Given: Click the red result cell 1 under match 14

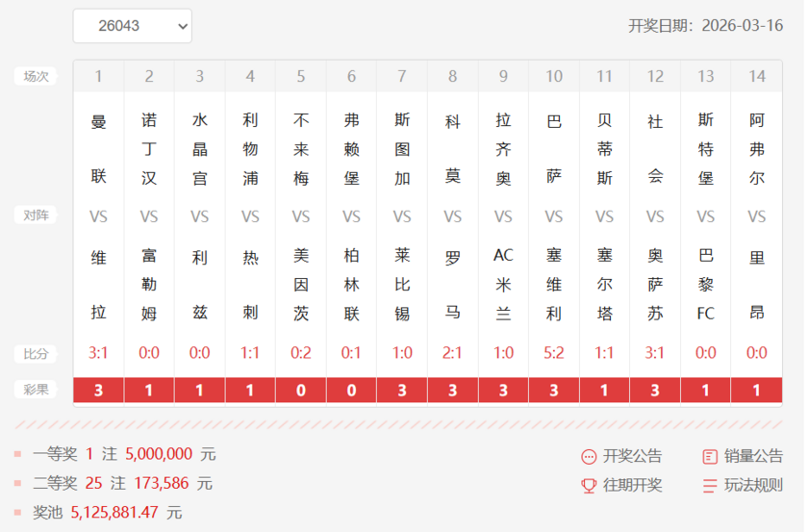Looking at the screenshot, I should [756, 391].
